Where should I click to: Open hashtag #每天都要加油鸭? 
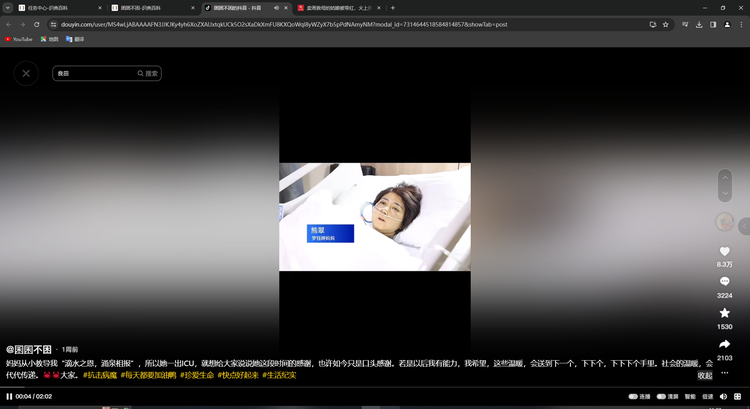click(148, 375)
